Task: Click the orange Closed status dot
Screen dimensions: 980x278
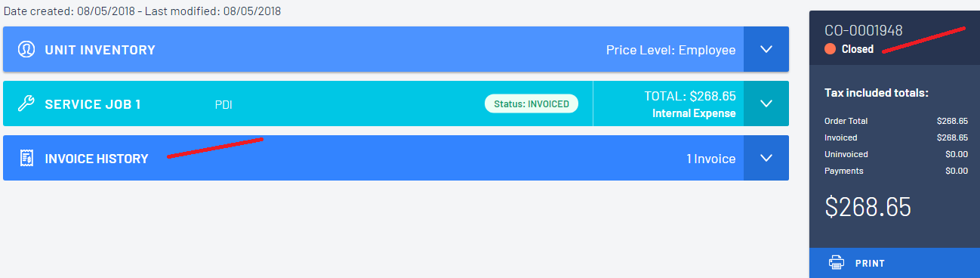Action: [x=830, y=49]
